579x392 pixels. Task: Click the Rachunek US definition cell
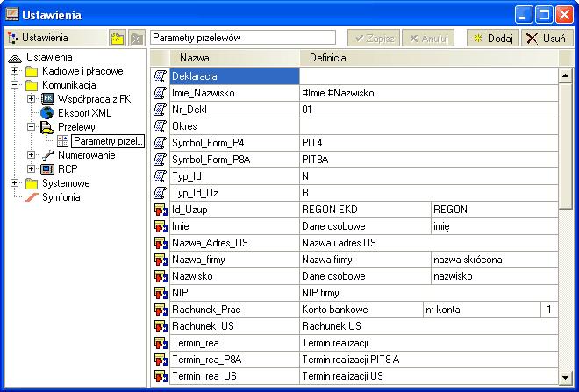click(x=429, y=326)
